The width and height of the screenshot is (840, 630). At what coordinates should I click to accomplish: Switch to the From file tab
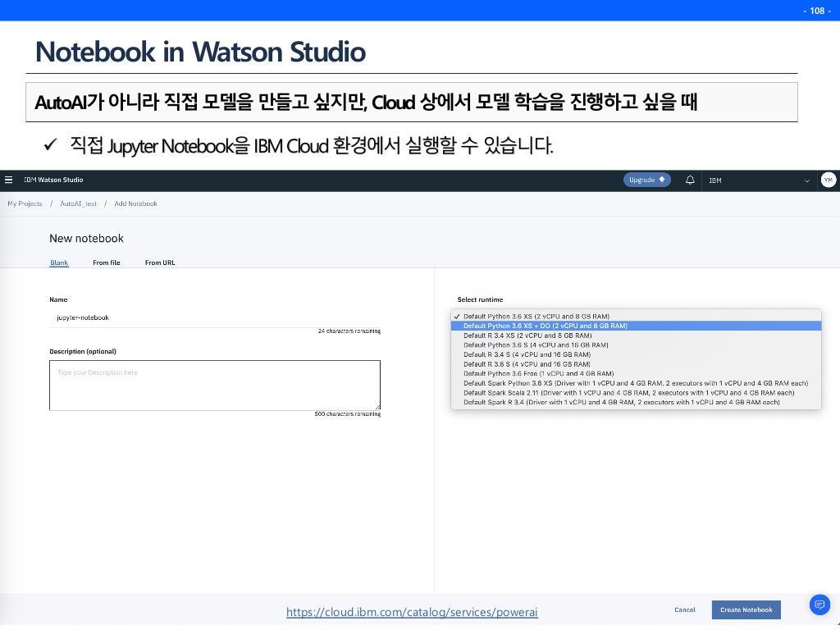pyautogui.click(x=107, y=262)
